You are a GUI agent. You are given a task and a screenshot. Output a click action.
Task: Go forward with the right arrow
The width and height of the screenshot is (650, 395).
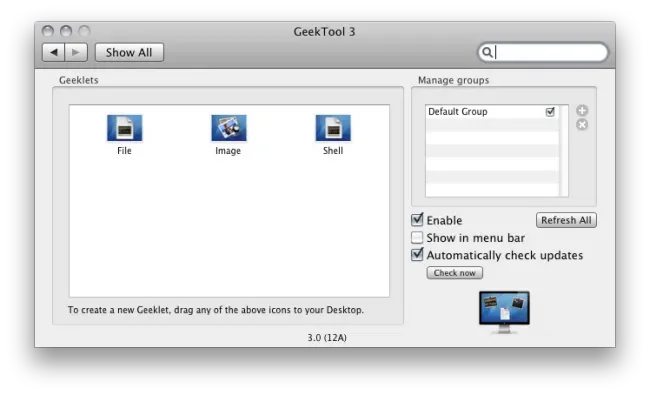(x=76, y=53)
